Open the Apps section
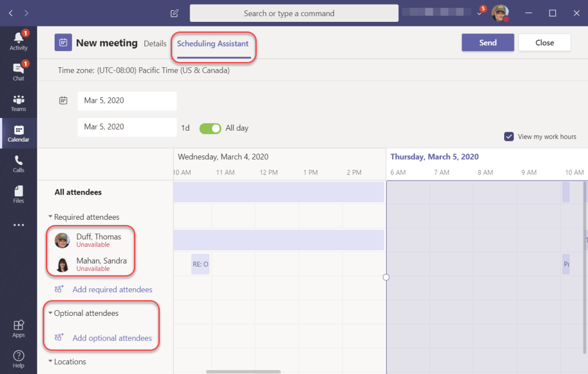 pos(18,327)
